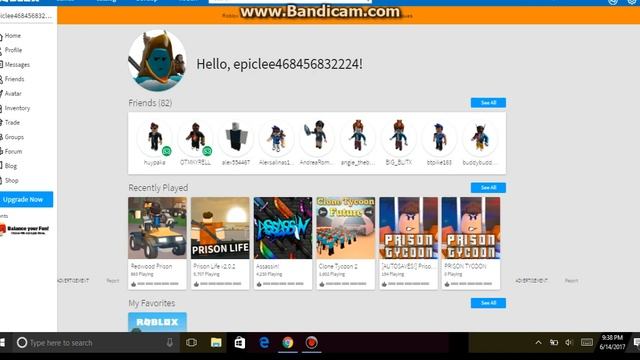This screenshot has width=640, height=360.
Task: Open the PRISON TYCOON game with 0 playing
Action: point(471,228)
